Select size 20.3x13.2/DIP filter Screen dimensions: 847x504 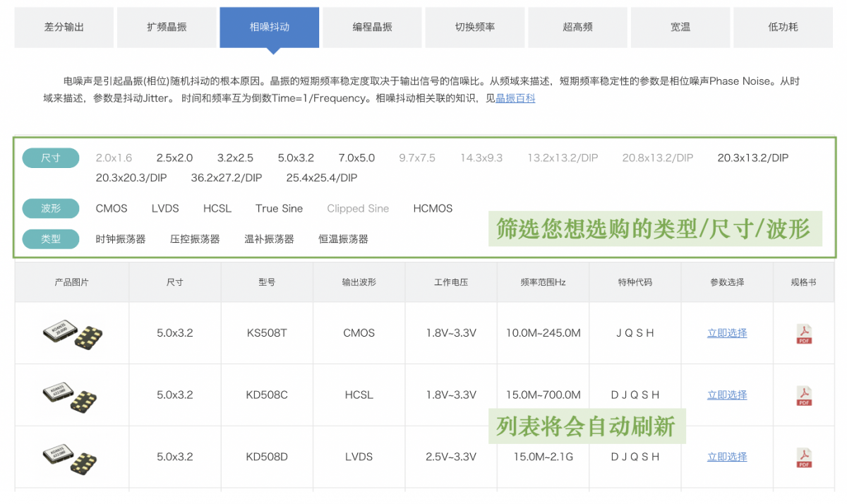[752, 158]
